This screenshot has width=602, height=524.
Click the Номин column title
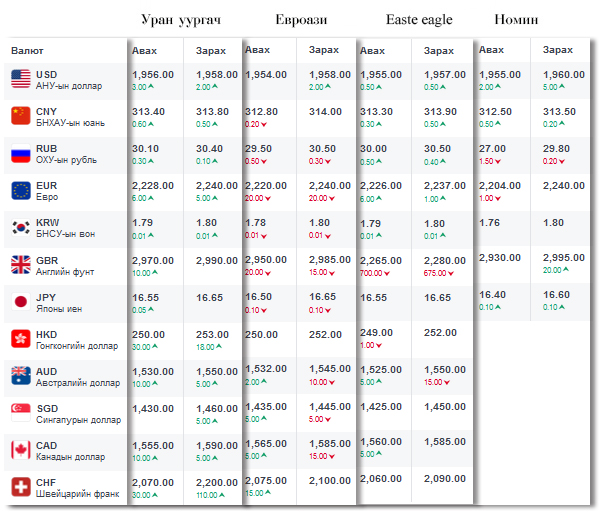(516, 20)
